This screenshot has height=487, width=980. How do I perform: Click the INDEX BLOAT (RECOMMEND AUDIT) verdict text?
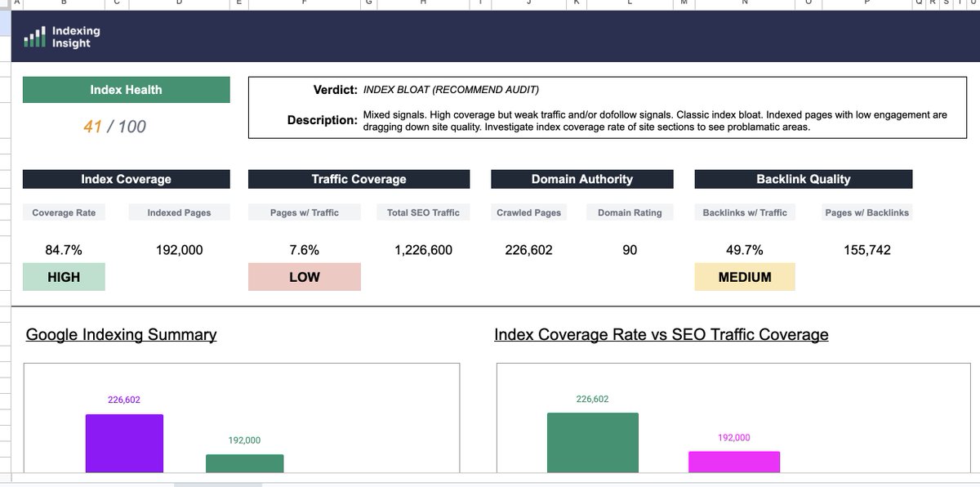[x=451, y=90]
